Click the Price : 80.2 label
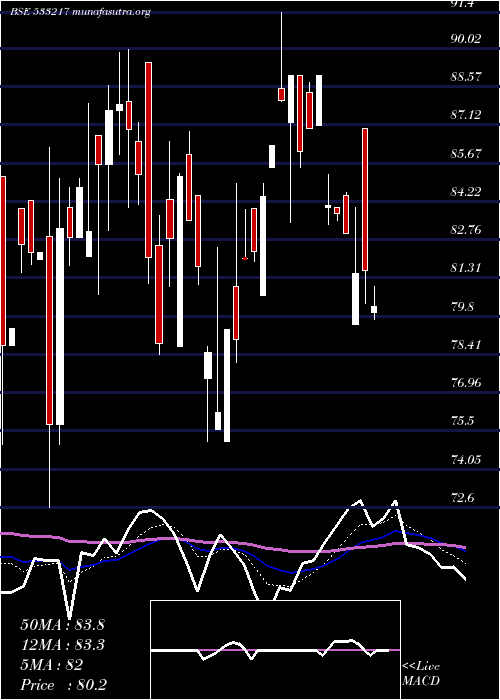The width and height of the screenshot is (500, 700). click(x=63, y=685)
